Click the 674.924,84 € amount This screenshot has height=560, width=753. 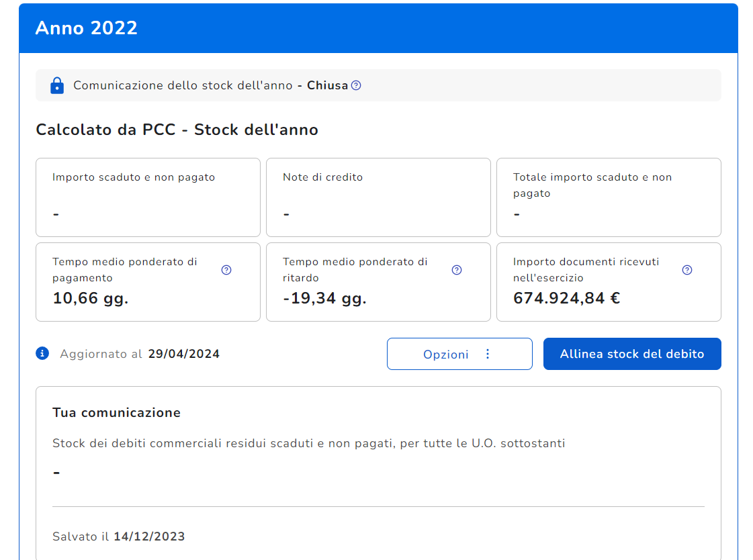[566, 298]
